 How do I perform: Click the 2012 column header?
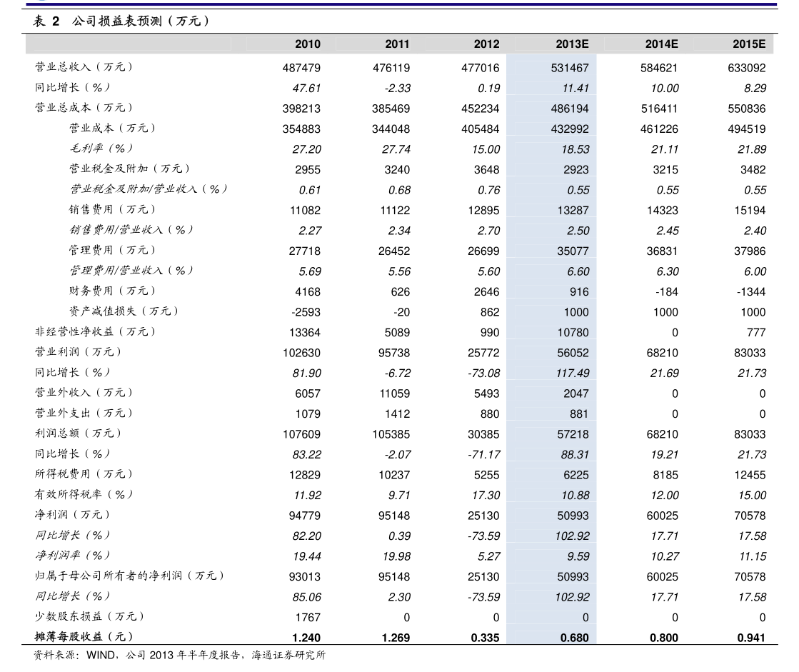(486, 44)
